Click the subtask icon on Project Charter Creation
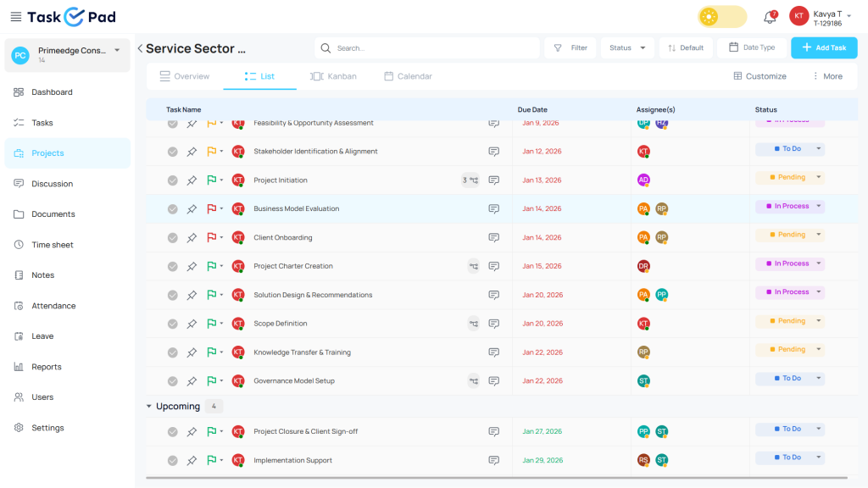The image size is (868, 488). click(x=474, y=266)
